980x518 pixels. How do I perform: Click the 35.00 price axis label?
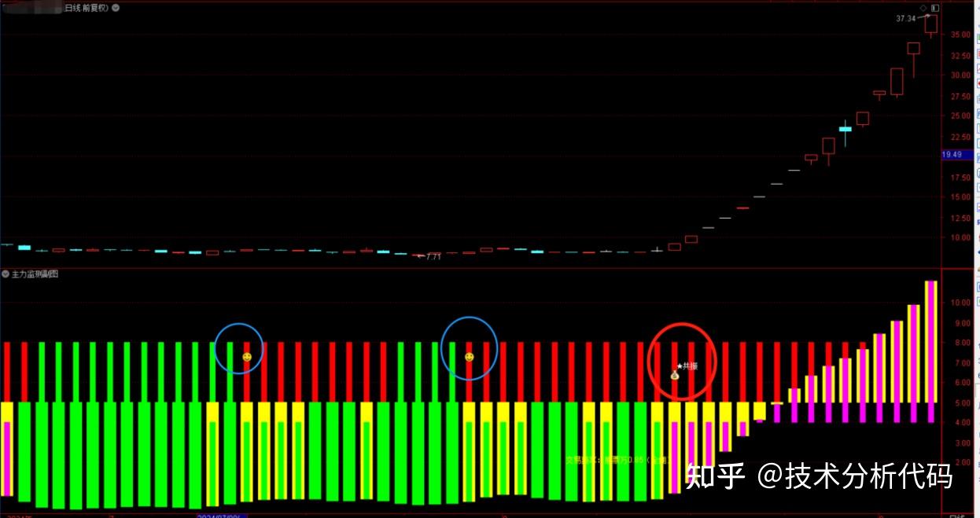pos(960,35)
